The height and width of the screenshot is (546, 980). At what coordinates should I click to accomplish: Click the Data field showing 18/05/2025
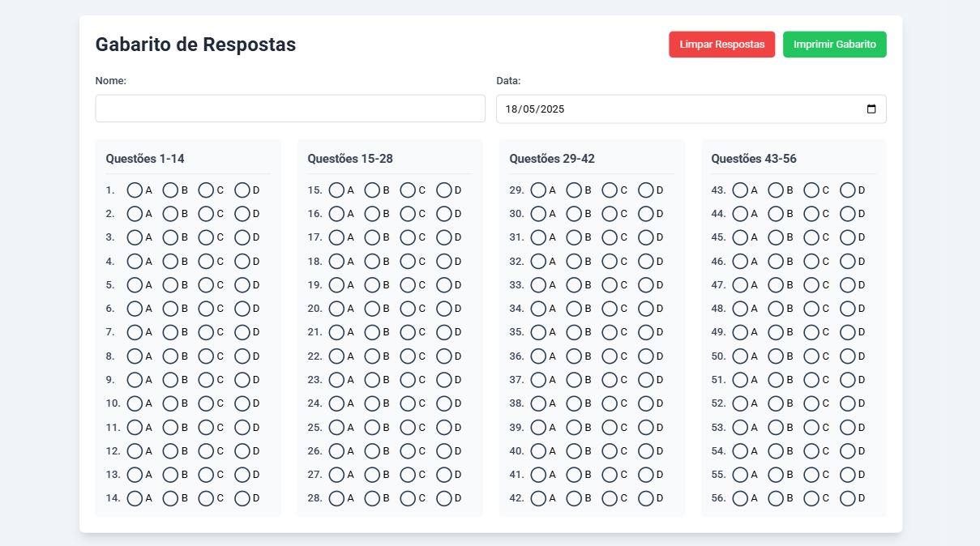pyautogui.click(x=691, y=109)
